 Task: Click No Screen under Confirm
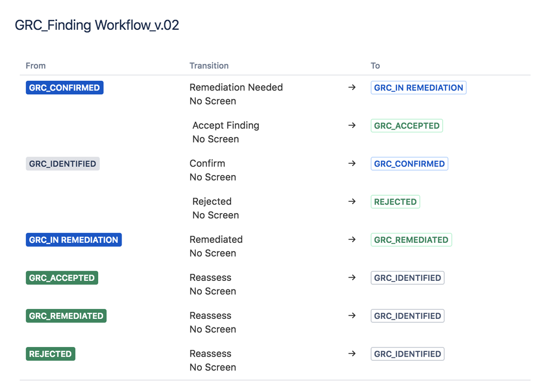(x=213, y=177)
